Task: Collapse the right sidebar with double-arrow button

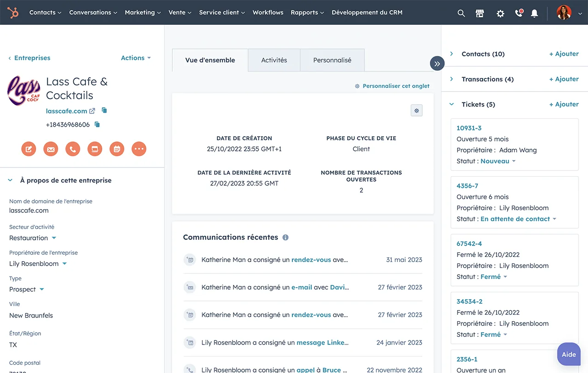Action: point(437,63)
